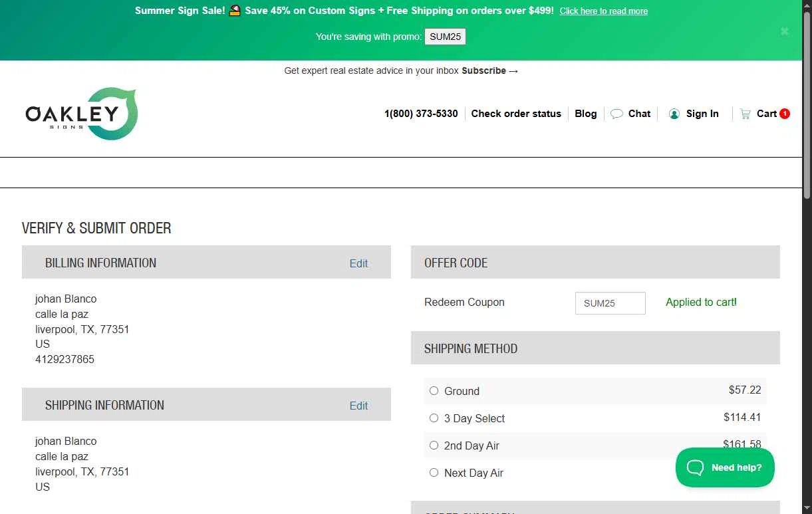Click the 'Redeem Coupon' label

[464, 302]
